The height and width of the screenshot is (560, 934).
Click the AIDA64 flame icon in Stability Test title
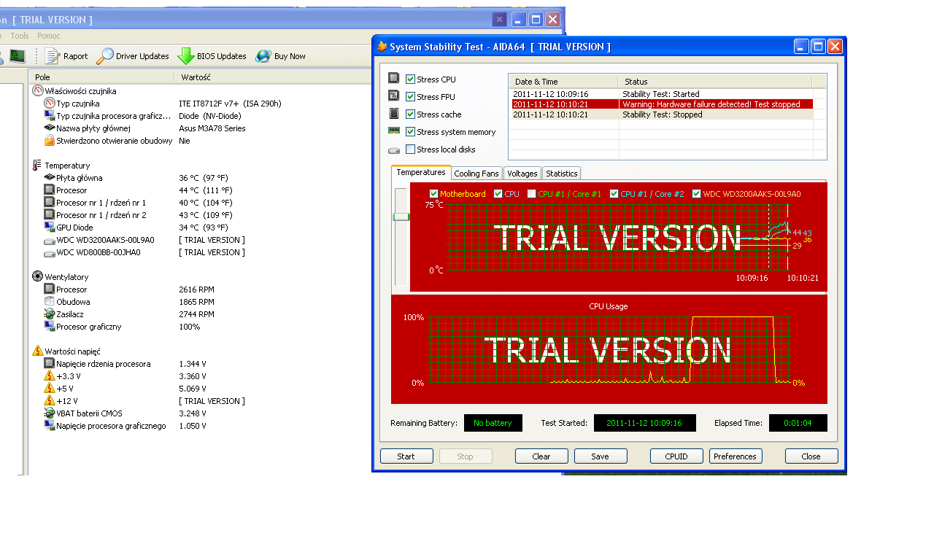click(382, 47)
